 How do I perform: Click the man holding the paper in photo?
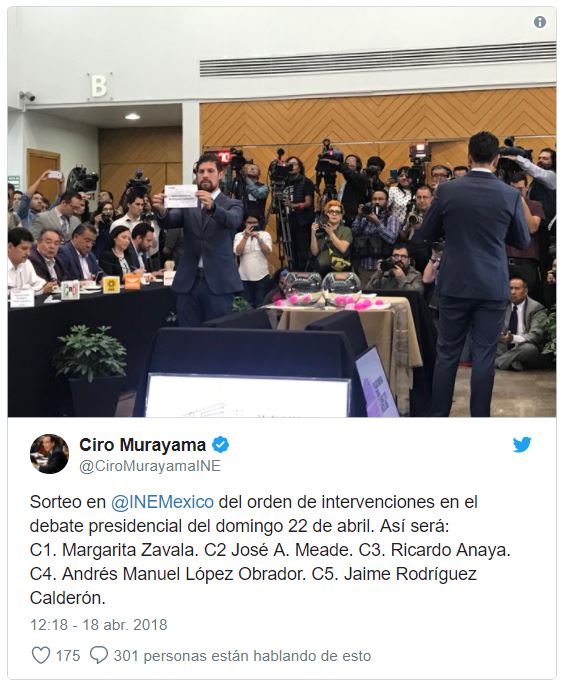coord(203,239)
